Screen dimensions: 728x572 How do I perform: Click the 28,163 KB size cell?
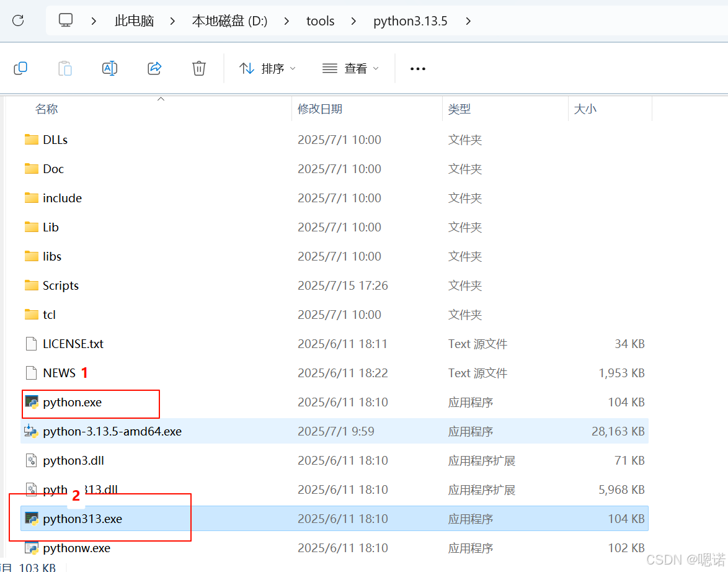click(618, 432)
